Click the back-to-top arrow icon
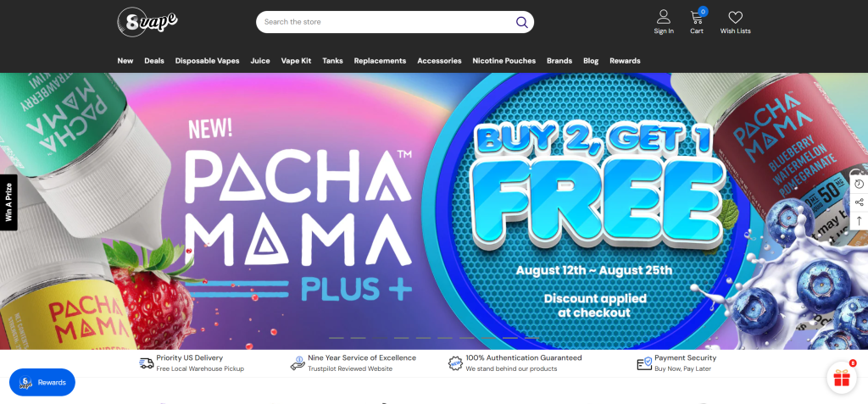 click(860, 220)
